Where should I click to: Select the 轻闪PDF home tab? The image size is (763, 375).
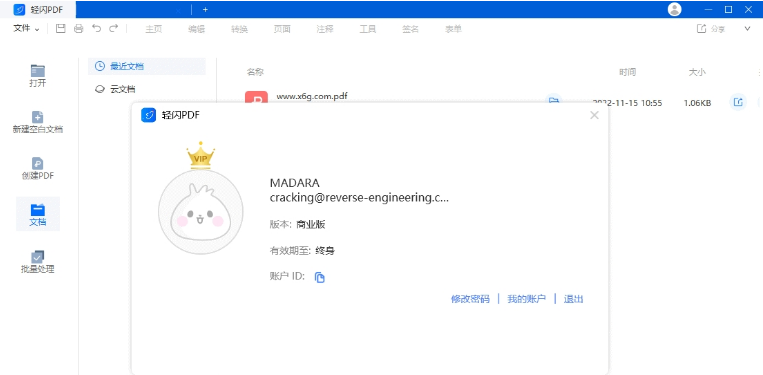click(38, 9)
